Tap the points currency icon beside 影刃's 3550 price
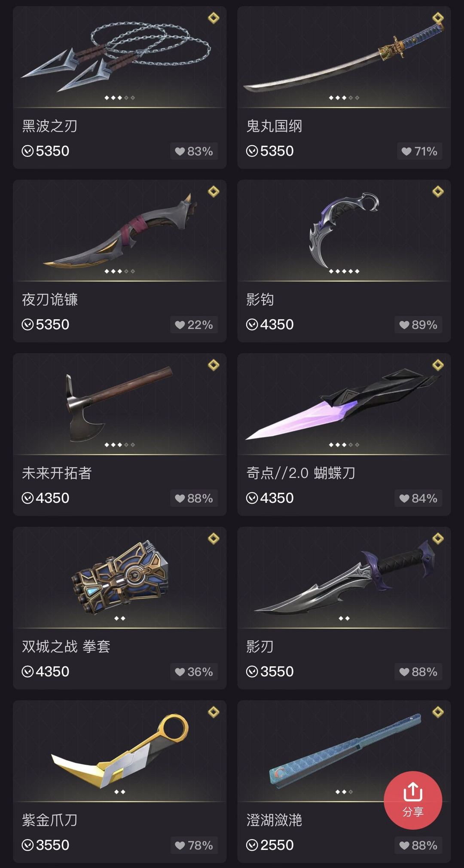The width and height of the screenshot is (464, 868). 252,672
